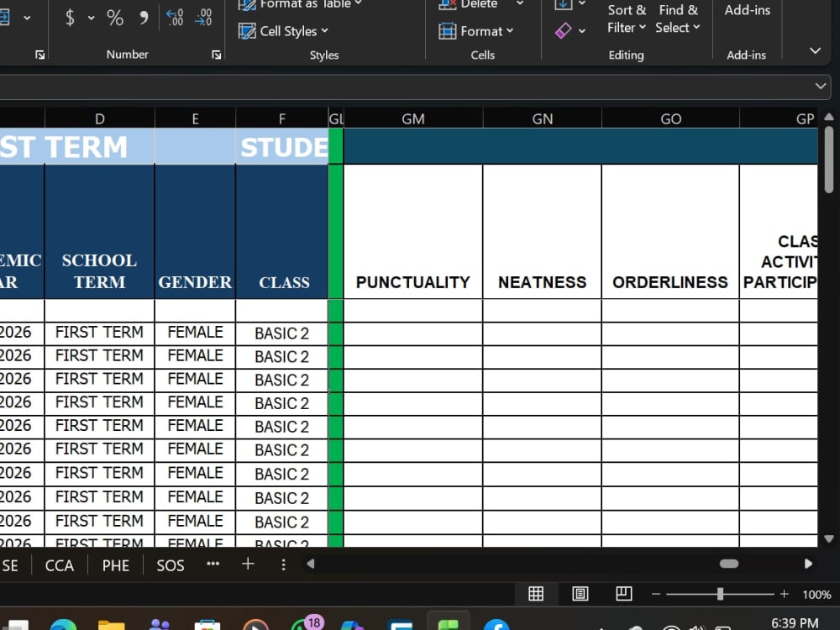Expand the formula bar
The image size is (840, 630).
[x=820, y=87]
